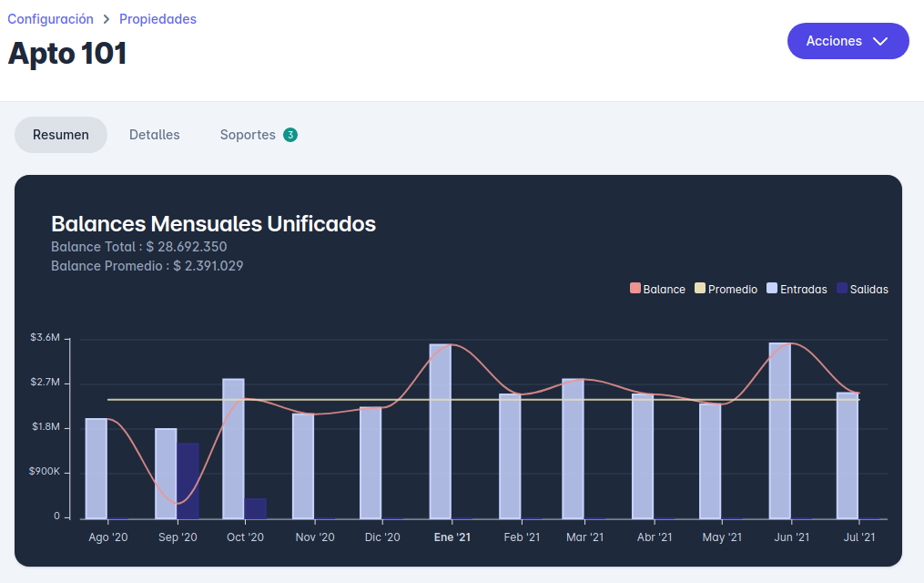Click the breadcrumb separator chevron
This screenshot has width=924, height=583.
pos(107,19)
